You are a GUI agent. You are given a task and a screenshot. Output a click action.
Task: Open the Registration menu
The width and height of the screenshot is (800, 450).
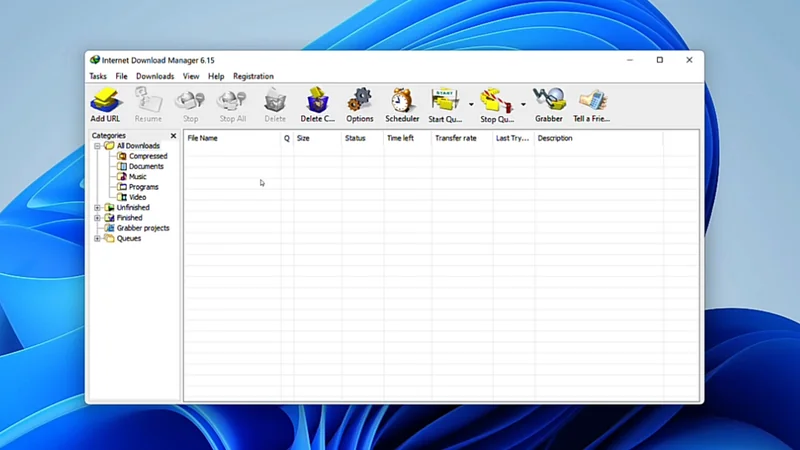tap(253, 76)
